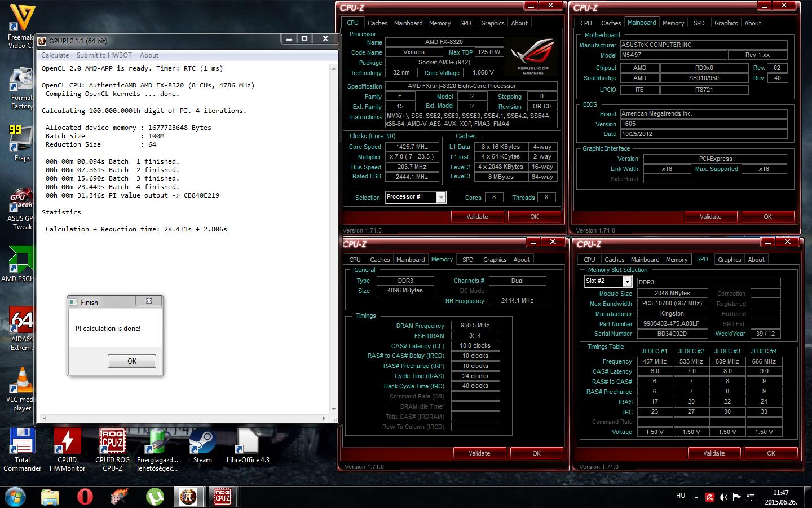Open the Action Center flag tray icon
812x508 pixels.
pyautogui.click(x=737, y=497)
